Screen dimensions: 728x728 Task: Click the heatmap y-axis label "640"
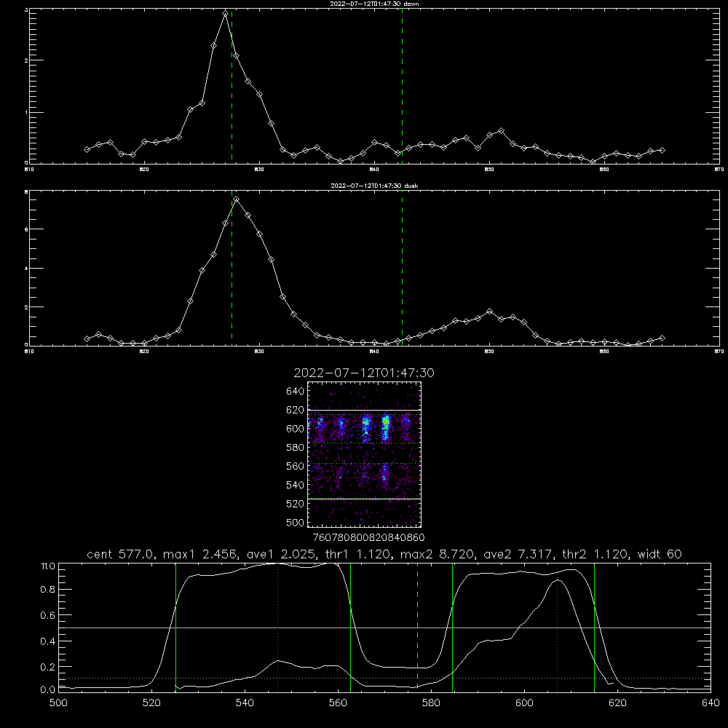tap(296, 391)
